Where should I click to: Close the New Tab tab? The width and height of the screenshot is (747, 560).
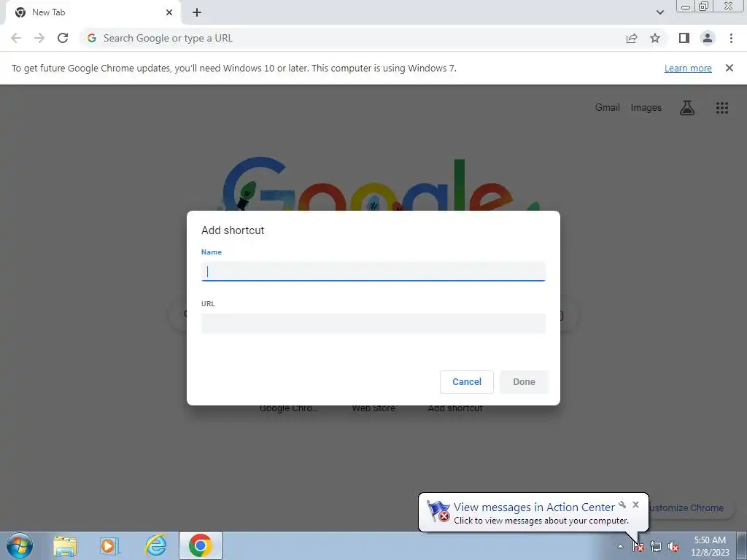(169, 12)
